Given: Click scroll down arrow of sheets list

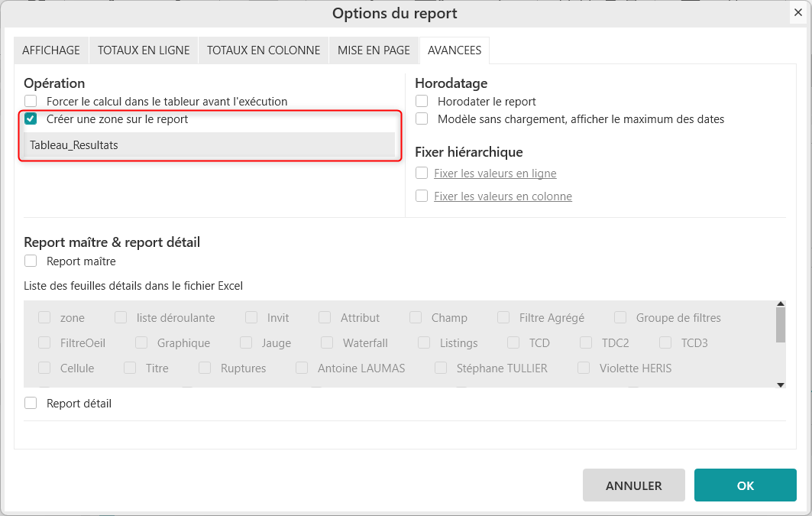Looking at the screenshot, I should [x=780, y=385].
